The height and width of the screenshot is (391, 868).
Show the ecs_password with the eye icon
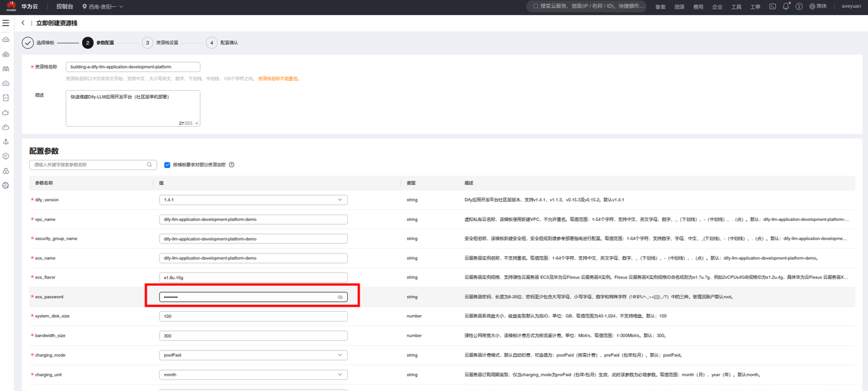click(x=340, y=297)
